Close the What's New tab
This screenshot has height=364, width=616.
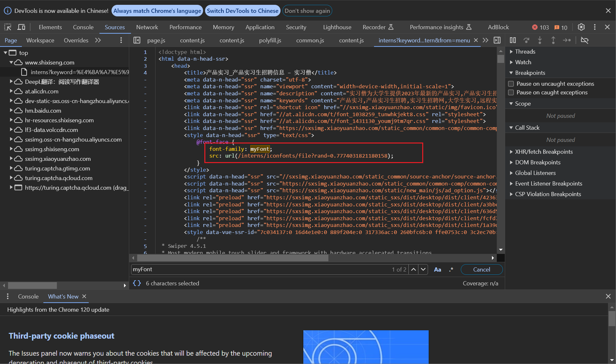84,296
